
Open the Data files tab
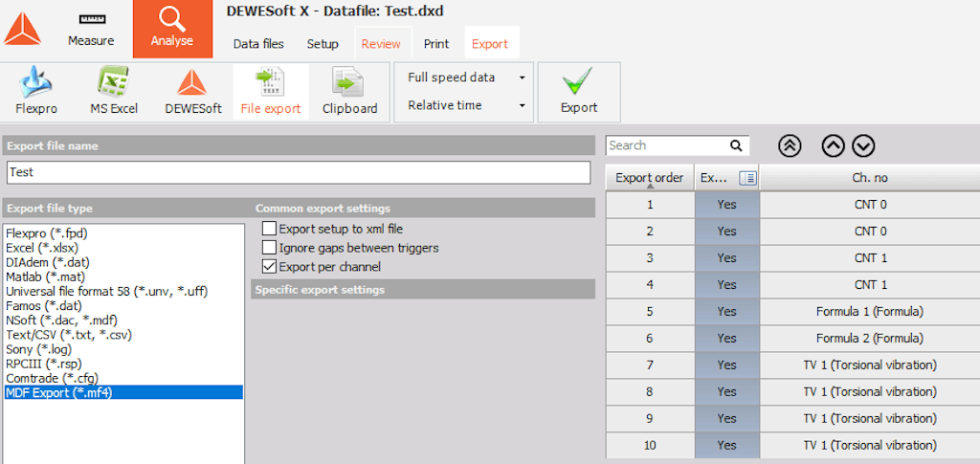[x=258, y=44]
